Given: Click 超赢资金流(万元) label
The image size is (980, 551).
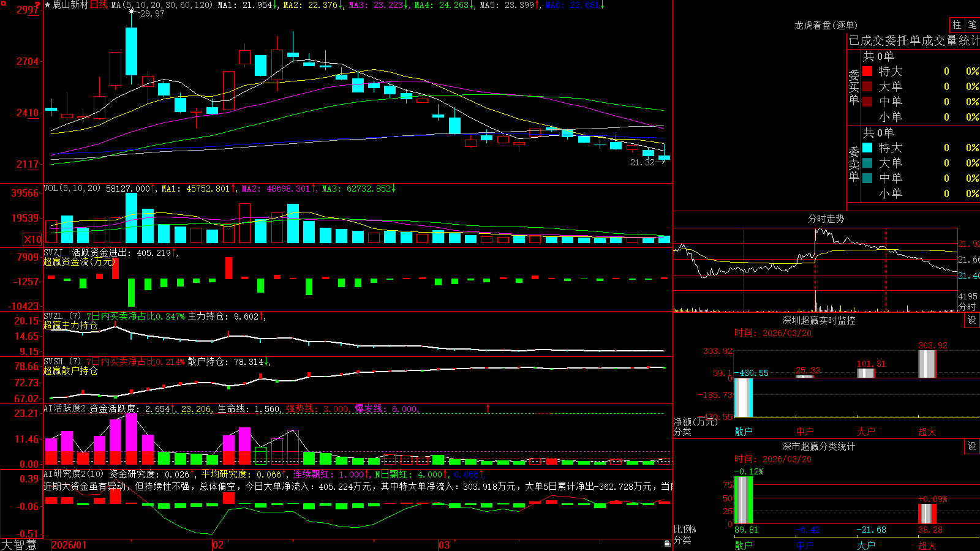Looking at the screenshot, I should [x=80, y=261].
